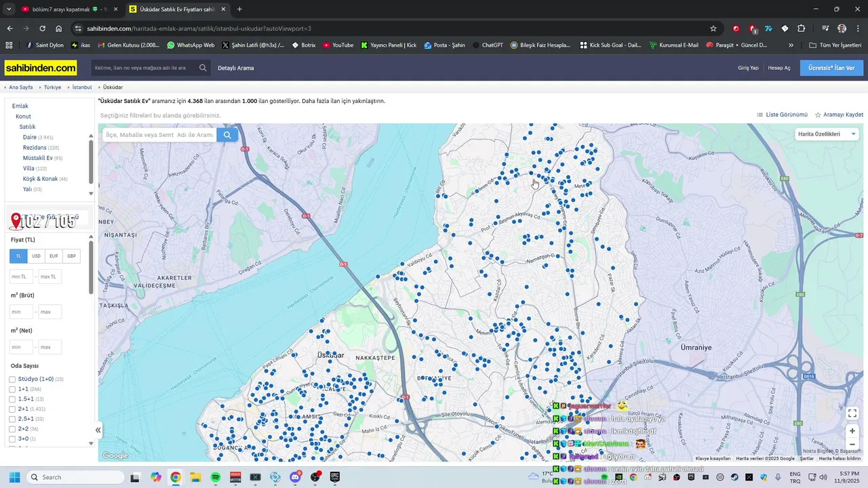Screen dimensions: 868x488
Task: Check the 2.5+1 room filter
Action: pyautogui.click(x=12, y=419)
